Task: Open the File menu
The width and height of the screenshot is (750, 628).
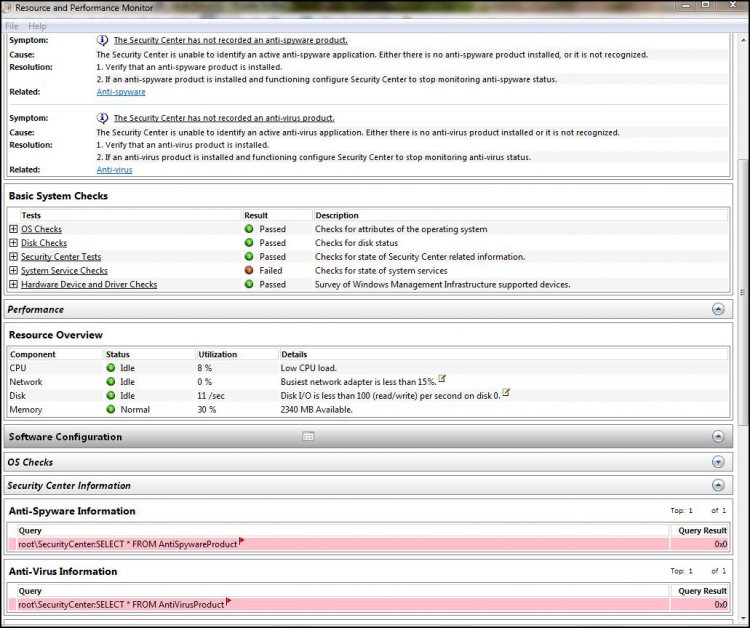Action: [11, 26]
